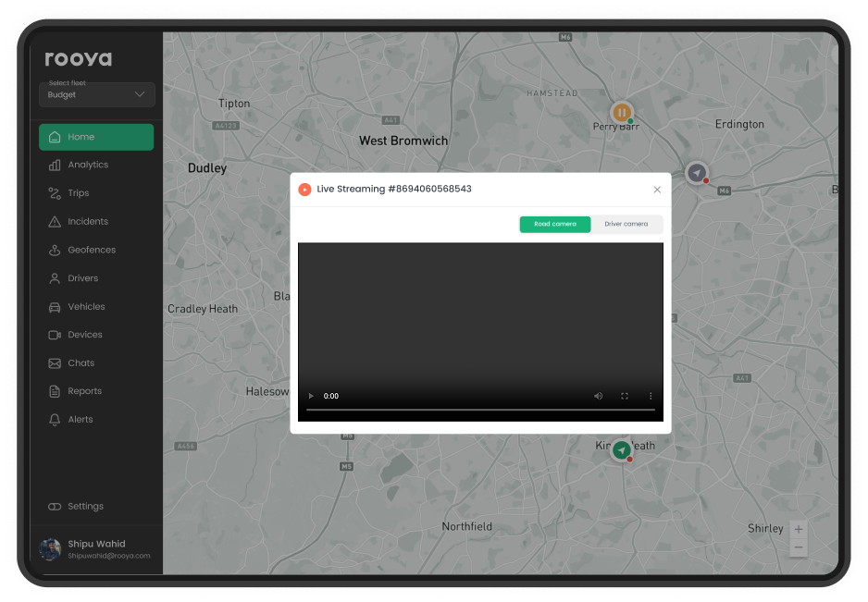This screenshot has height=602, width=868.
Task: Open the Shipu Wahid user profile
Action: (x=96, y=549)
